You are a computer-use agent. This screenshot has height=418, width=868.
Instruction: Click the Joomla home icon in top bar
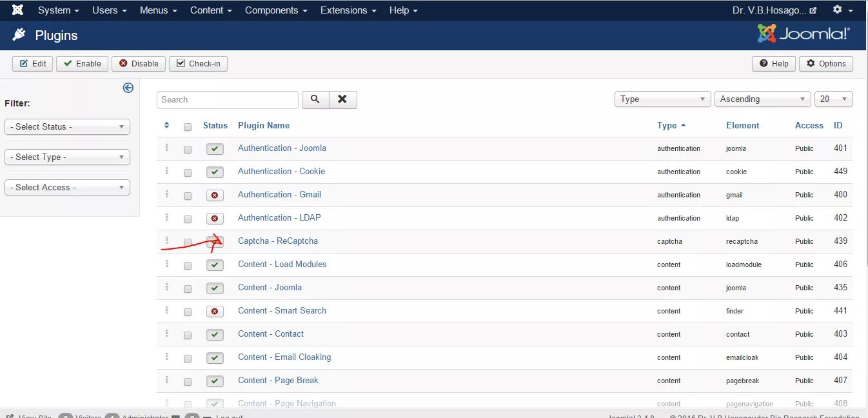(x=16, y=10)
